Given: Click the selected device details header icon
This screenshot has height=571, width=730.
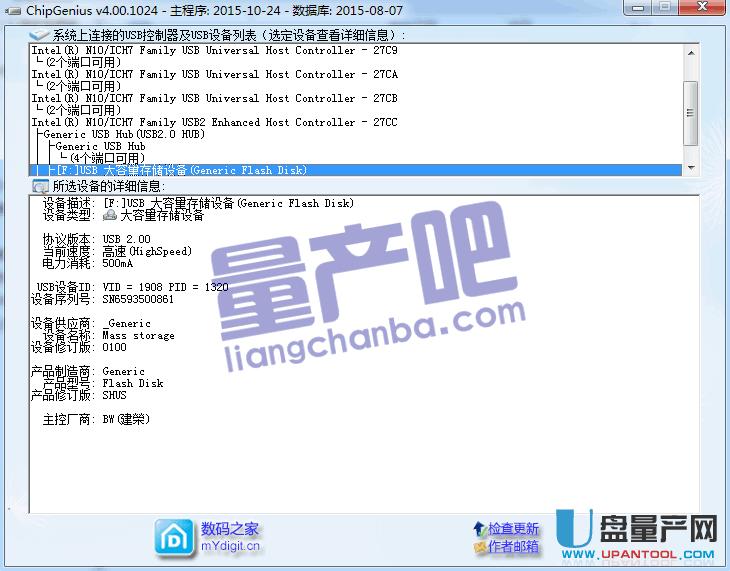Looking at the screenshot, I should click(40, 186).
